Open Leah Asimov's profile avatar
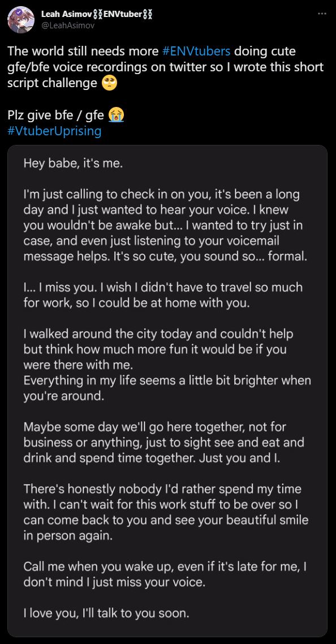This screenshot has height=644, width=336. click(x=21, y=20)
